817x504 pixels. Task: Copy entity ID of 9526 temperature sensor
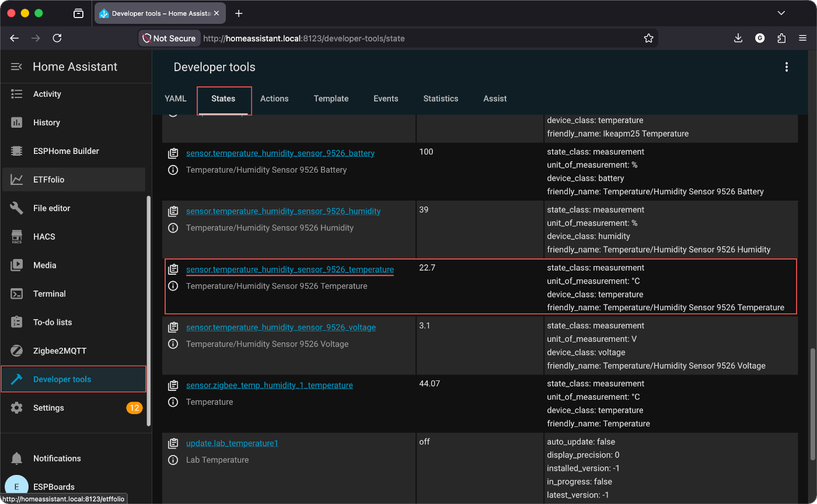[173, 269]
